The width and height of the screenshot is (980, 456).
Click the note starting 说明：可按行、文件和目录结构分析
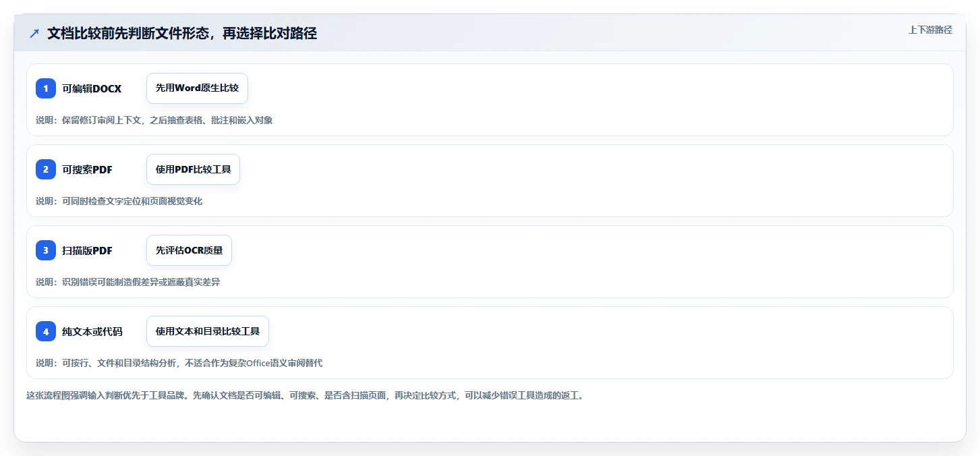click(179, 363)
